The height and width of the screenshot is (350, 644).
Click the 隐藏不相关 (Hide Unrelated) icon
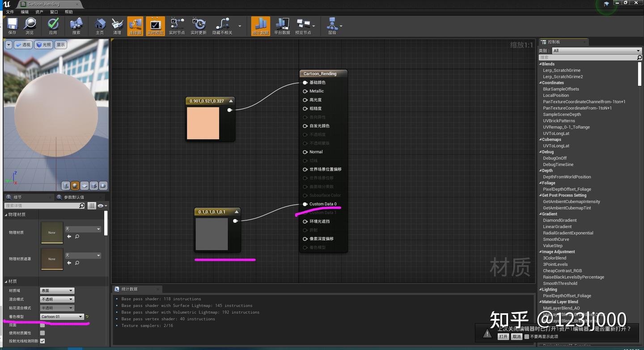pyautogui.click(x=223, y=25)
